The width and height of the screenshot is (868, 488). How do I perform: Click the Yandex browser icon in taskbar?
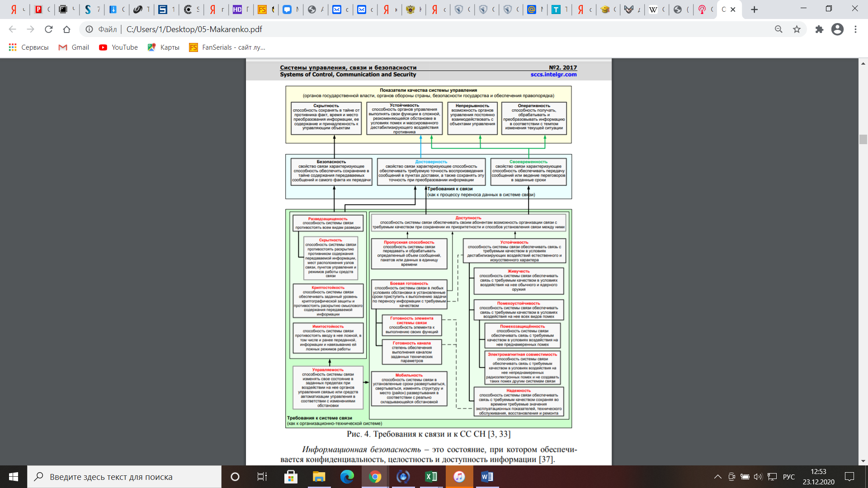(403, 476)
